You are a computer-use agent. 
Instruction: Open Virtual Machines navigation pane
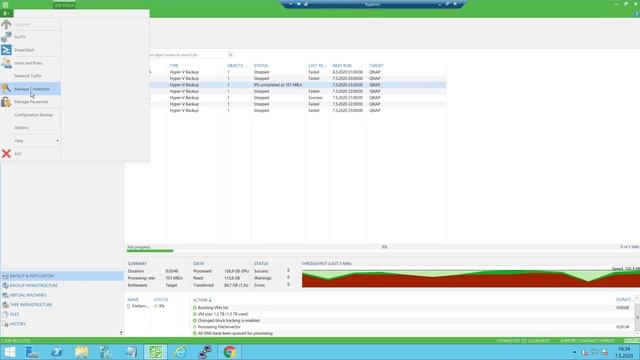62,295
